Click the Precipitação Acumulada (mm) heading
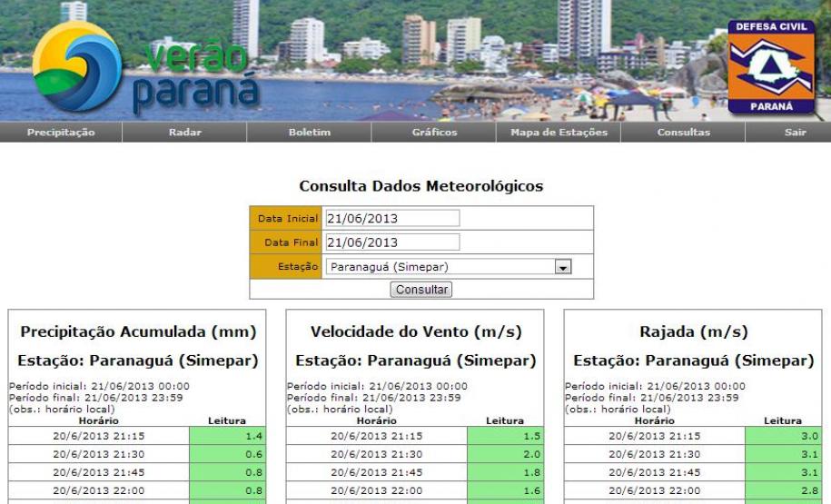This screenshot has width=831, height=504. [x=135, y=331]
